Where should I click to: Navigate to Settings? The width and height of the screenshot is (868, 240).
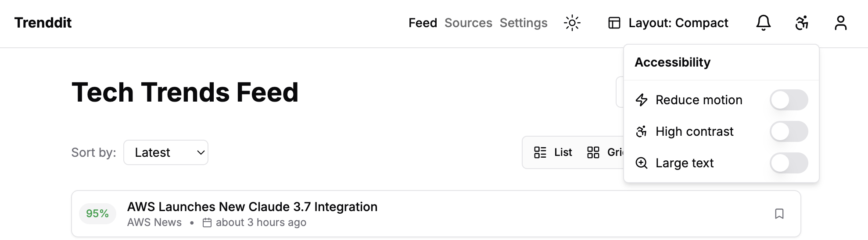tap(524, 23)
